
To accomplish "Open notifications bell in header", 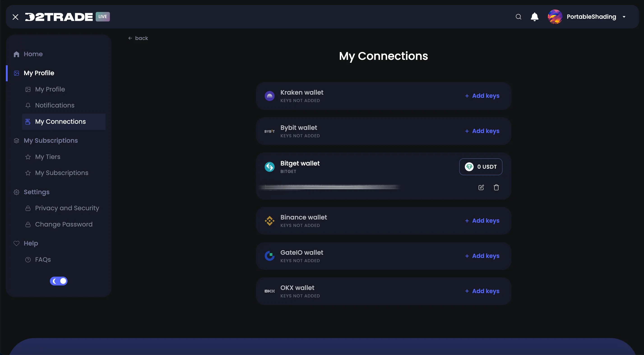I will click(x=535, y=17).
